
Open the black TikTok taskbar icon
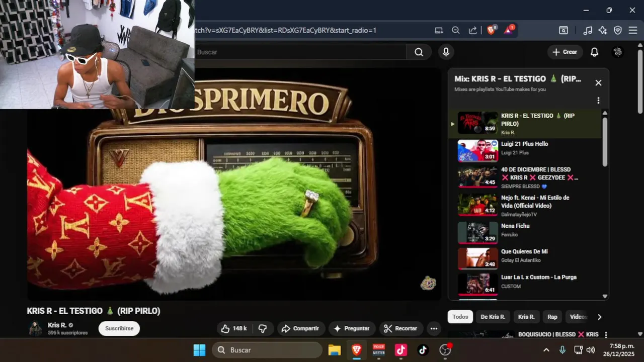(423, 350)
